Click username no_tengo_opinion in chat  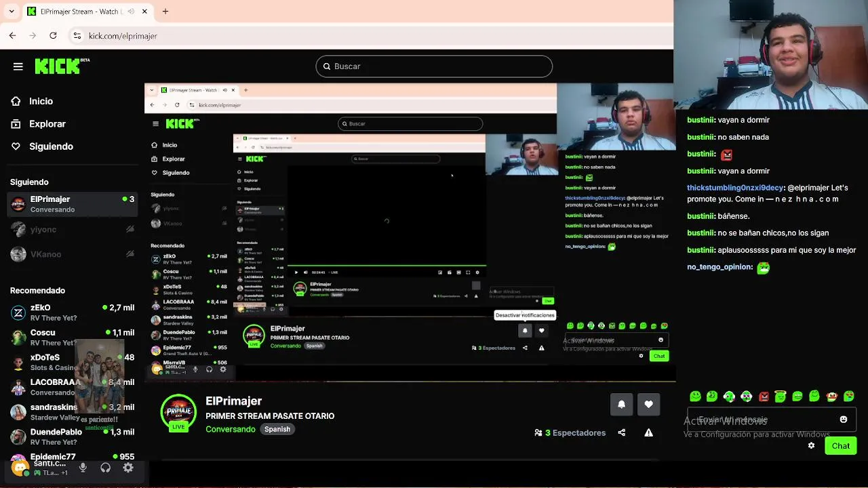[x=719, y=267]
